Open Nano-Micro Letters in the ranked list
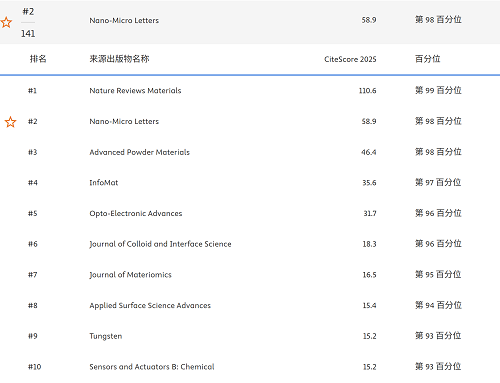500x383 pixels. [124, 121]
